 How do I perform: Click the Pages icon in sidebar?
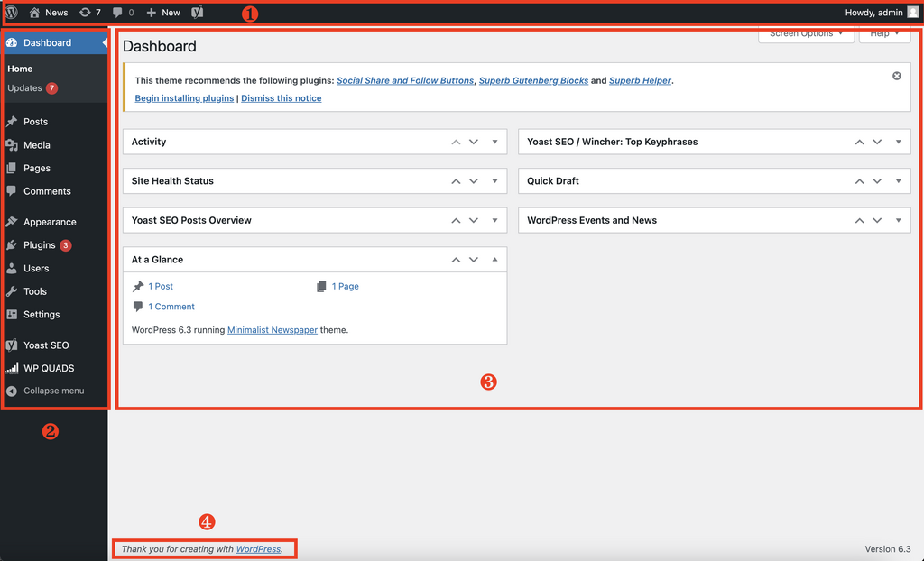[x=11, y=168]
